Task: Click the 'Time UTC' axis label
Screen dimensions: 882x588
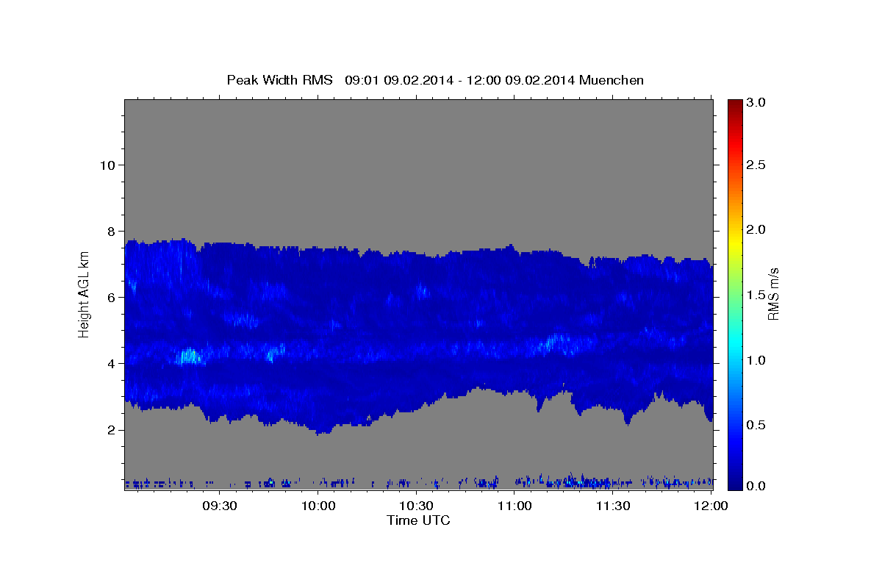Action: point(418,520)
